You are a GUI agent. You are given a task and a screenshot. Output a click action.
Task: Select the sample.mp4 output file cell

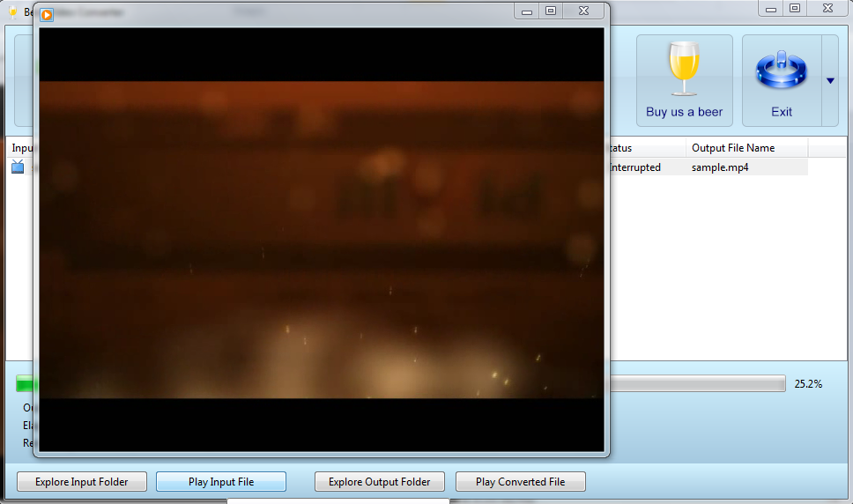tap(746, 167)
